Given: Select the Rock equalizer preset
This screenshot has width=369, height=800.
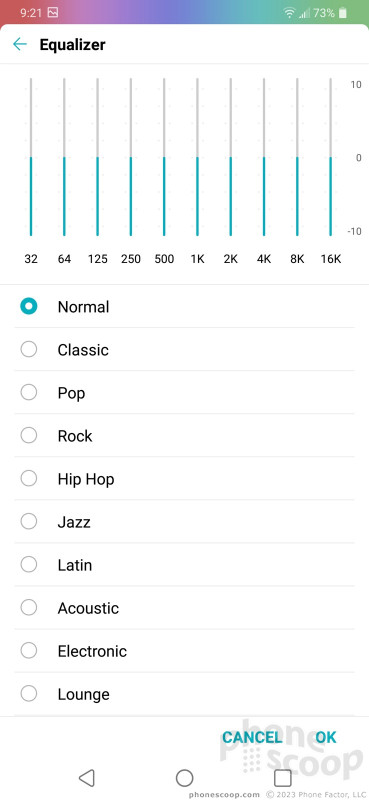Looking at the screenshot, I should pyautogui.click(x=184, y=436).
